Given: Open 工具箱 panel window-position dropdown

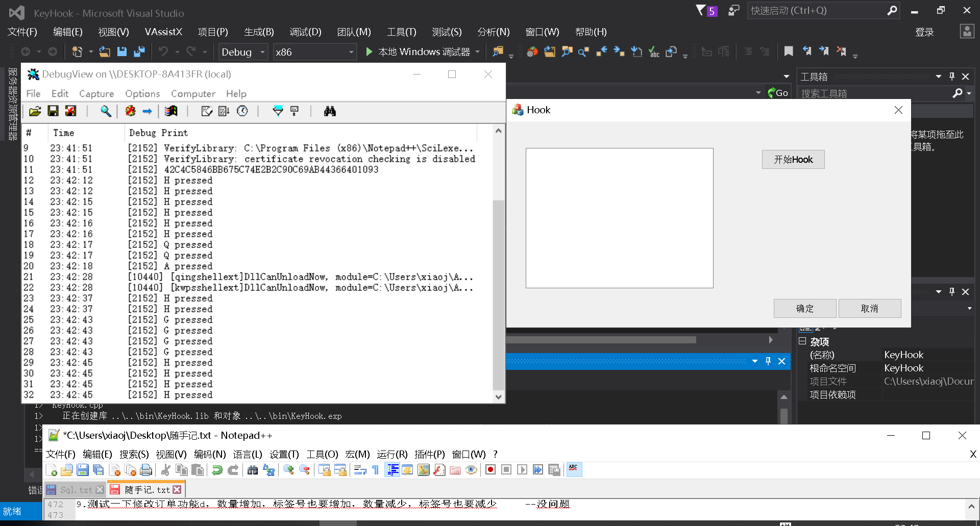Looking at the screenshot, I should pyautogui.click(x=939, y=77).
